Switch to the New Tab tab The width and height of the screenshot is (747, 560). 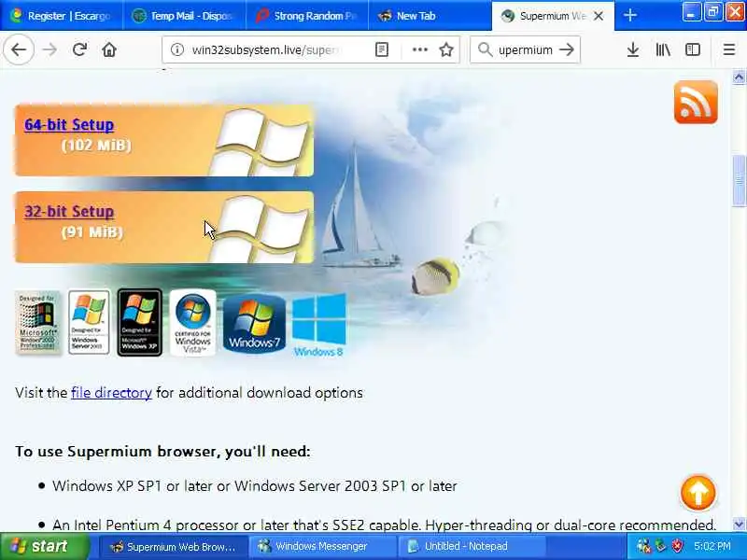[430, 16]
